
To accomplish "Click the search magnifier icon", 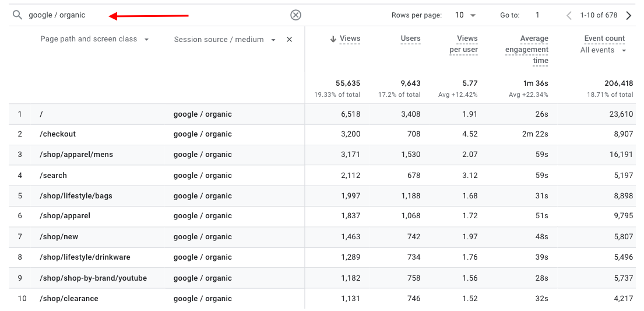I will [x=17, y=15].
